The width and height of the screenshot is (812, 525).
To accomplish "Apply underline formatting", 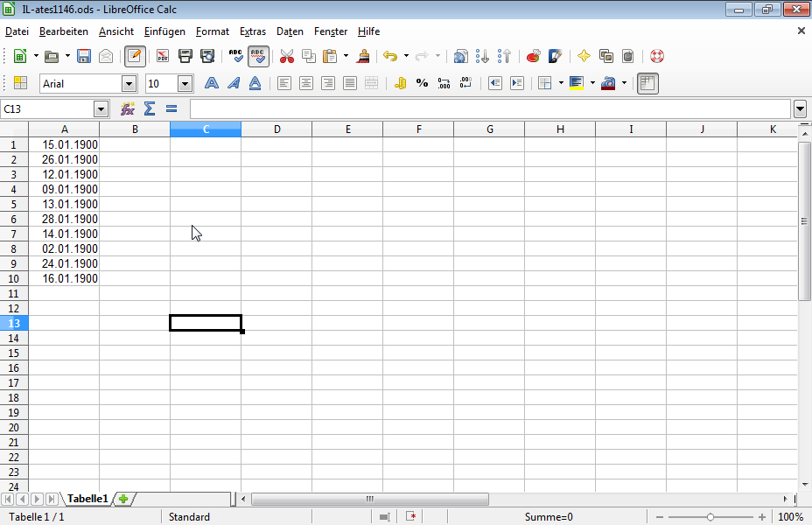I will click(255, 83).
